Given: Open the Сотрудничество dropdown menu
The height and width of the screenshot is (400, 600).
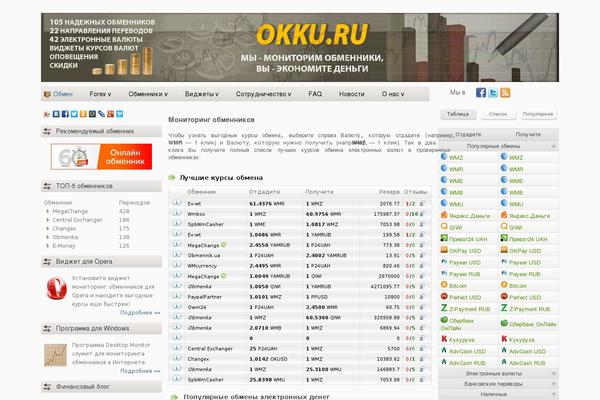Looking at the screenshot, I should (x=263, y=94).
